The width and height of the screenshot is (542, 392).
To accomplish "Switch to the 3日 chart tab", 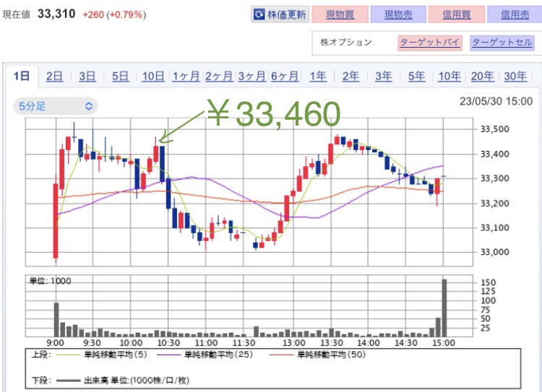I will [87, 76].
